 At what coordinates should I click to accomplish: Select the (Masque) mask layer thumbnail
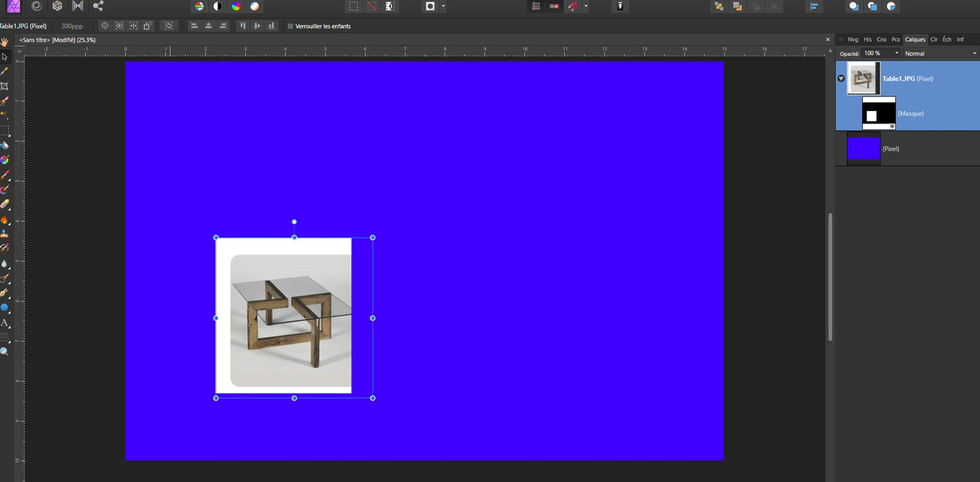879,113
